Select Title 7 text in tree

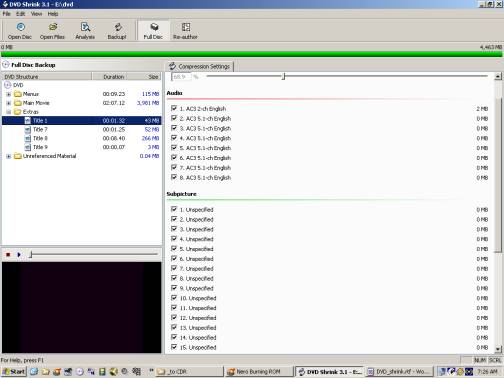40,129
